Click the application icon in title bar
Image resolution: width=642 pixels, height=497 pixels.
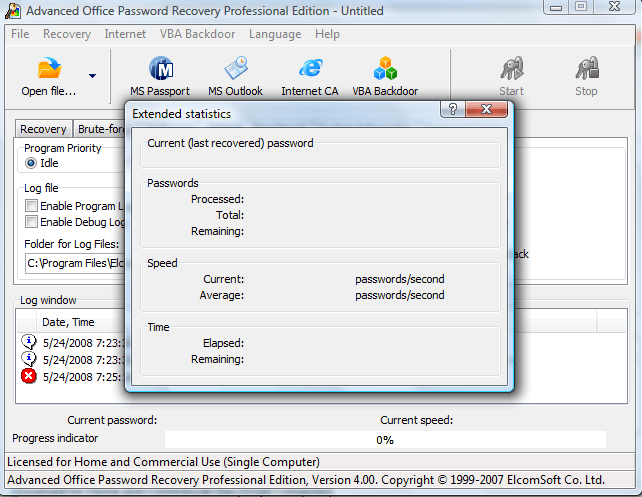click(x=13, y=11)
